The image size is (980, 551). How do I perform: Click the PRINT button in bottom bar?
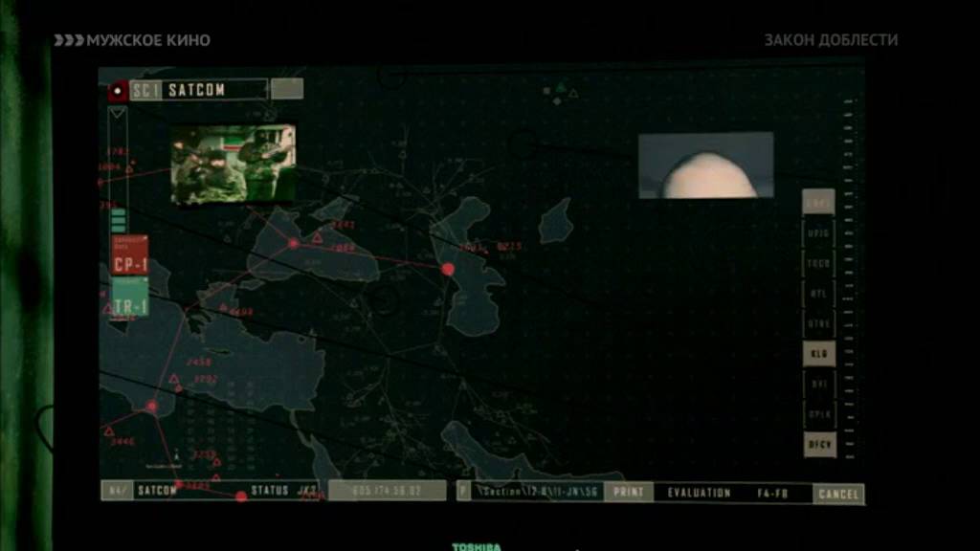coord(629,493)
